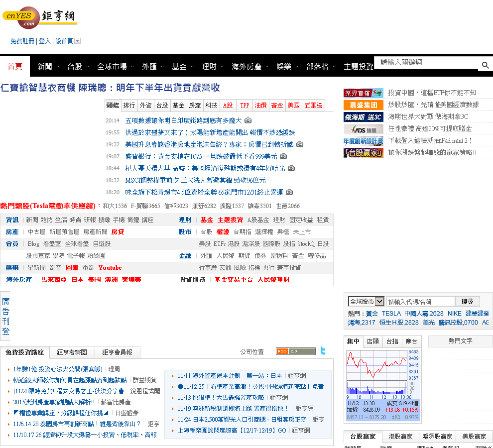Switch chart to 摩台 tab
This screenshot has width=493, height=448.
pos(411,341)
